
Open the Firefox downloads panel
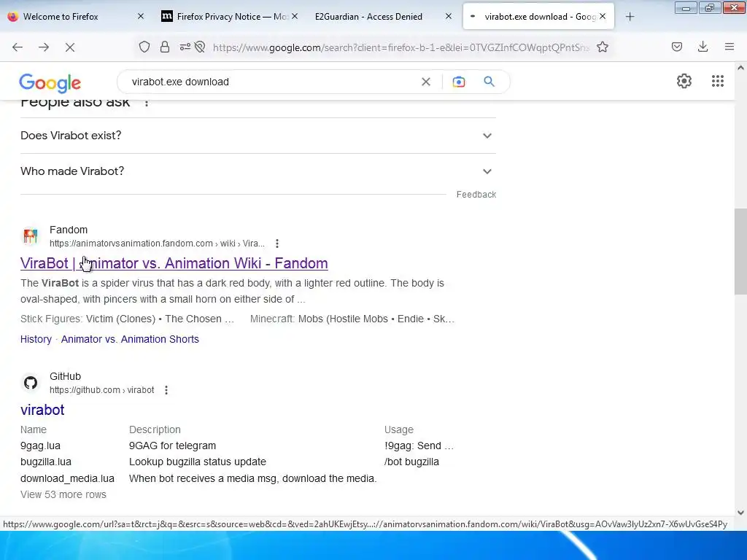703,47
